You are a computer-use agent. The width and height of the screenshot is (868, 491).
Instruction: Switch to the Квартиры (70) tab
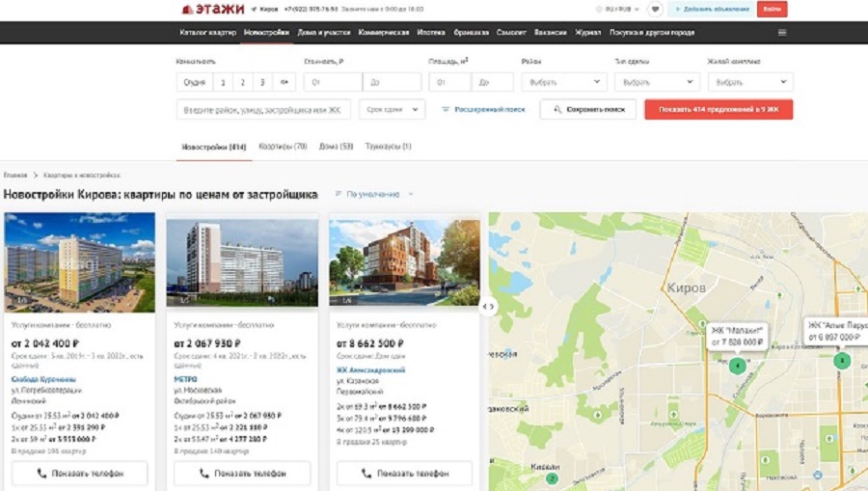(283, 147)
